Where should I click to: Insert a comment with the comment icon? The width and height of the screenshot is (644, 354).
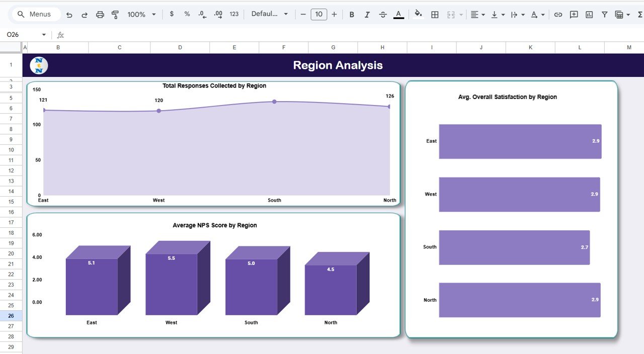[574, 14]
